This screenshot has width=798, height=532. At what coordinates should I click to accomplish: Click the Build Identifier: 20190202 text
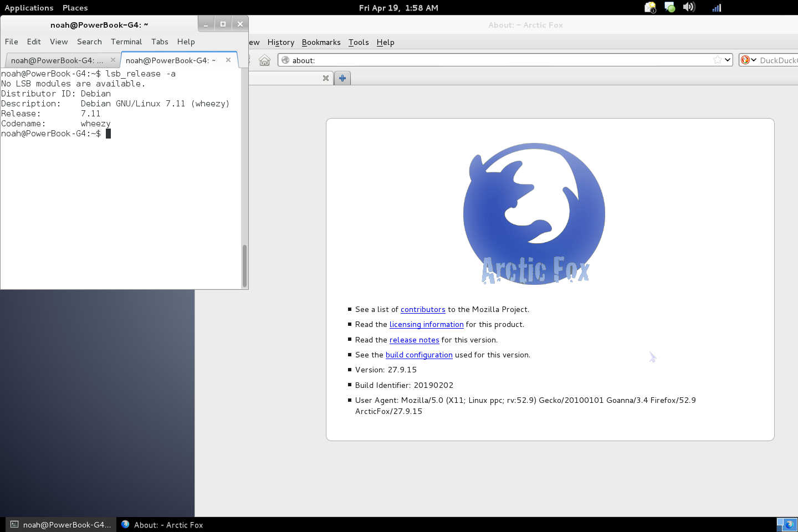(x=404, y=385)
